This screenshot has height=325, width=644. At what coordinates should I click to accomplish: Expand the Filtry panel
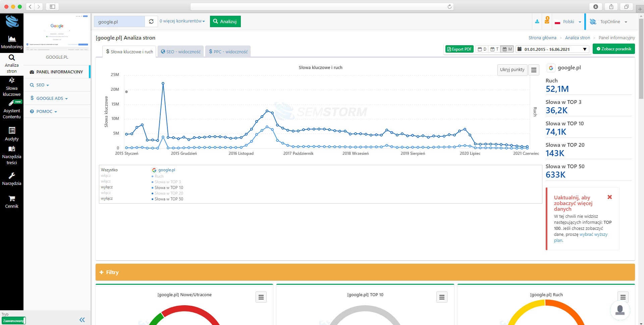tap(365, 272)
